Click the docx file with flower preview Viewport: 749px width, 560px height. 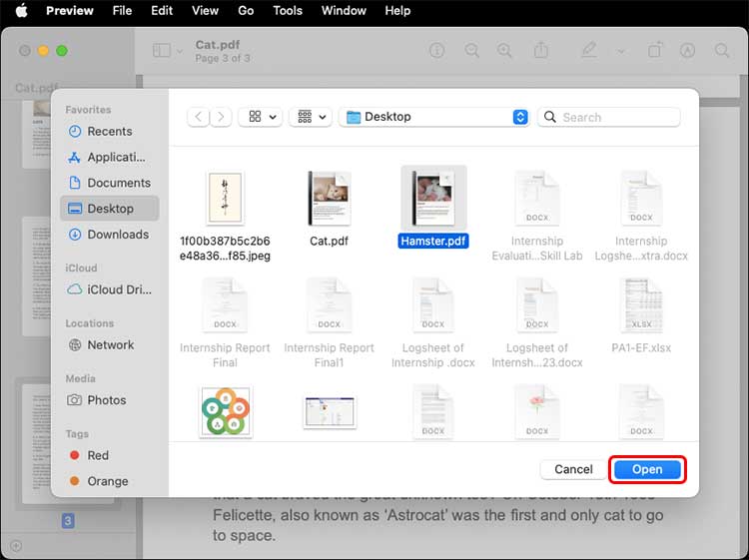coord(537,412)
